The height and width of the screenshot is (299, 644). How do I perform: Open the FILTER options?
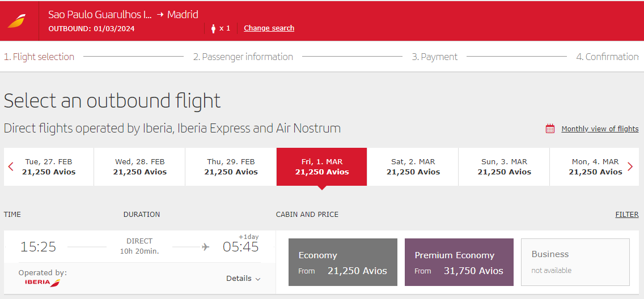[626, 215]
